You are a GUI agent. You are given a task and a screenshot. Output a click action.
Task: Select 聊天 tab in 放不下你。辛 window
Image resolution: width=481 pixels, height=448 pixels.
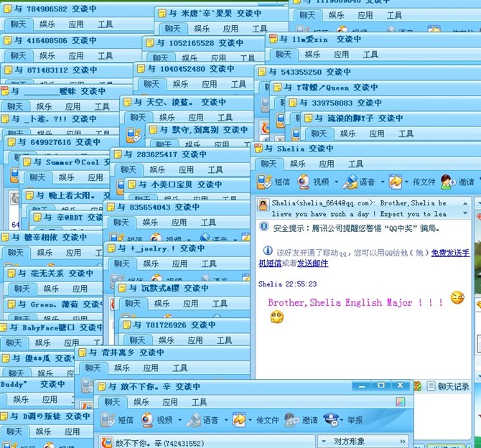(x=112, y=401)
